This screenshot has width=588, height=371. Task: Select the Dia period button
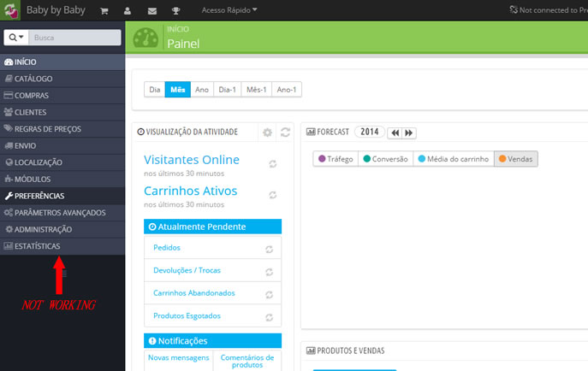pyautogui.click(x=155, y=90)
